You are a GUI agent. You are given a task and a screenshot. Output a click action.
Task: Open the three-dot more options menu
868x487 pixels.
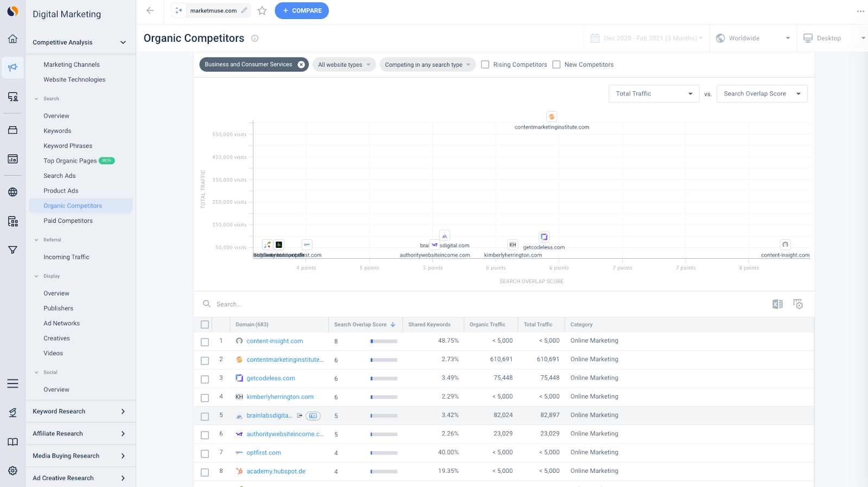(x=860, y=11)
